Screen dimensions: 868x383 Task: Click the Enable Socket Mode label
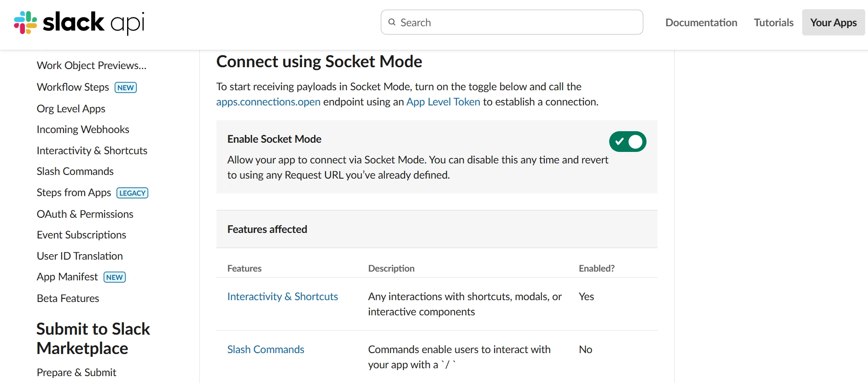pos(274,139)
